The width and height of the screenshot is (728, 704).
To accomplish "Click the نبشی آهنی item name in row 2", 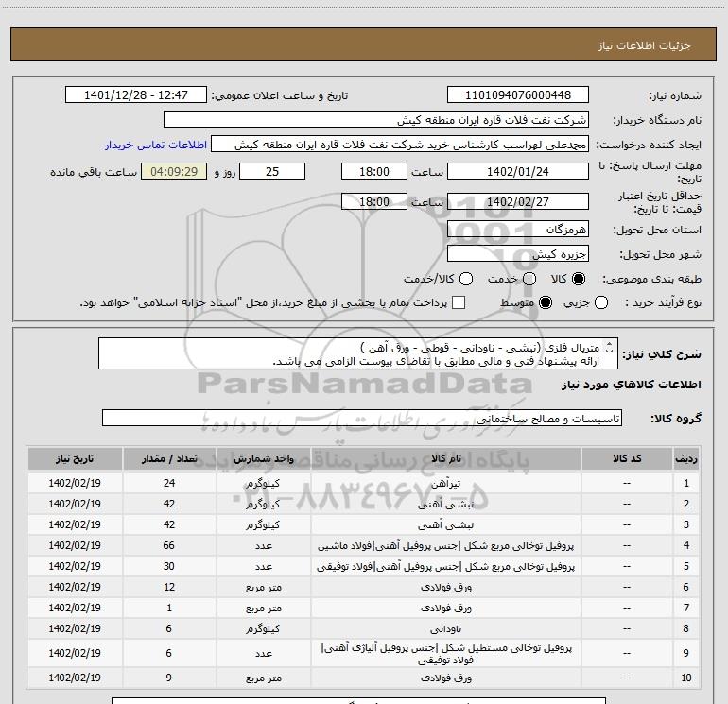I will pyautogui.click(x=445, y=505).
